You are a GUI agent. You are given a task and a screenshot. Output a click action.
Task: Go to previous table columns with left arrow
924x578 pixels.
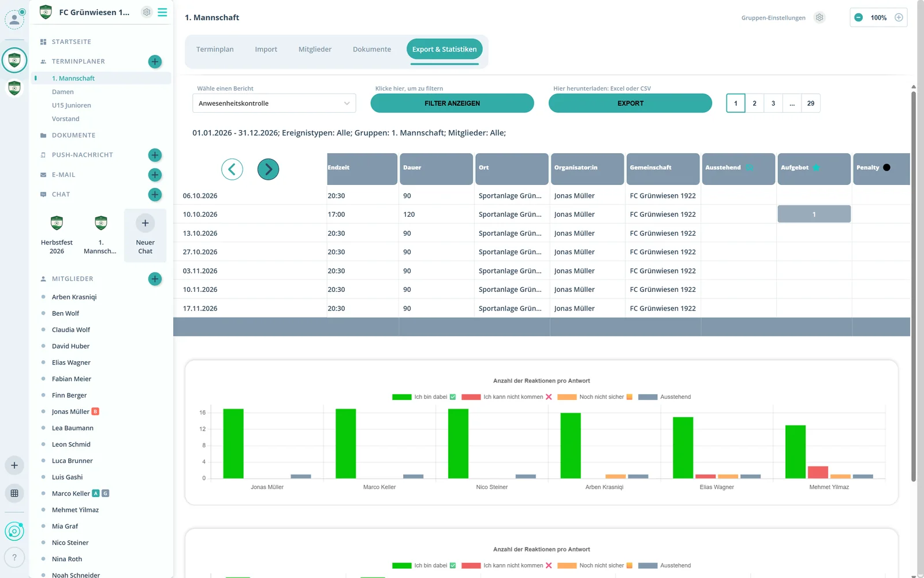(x=232, y=169)
